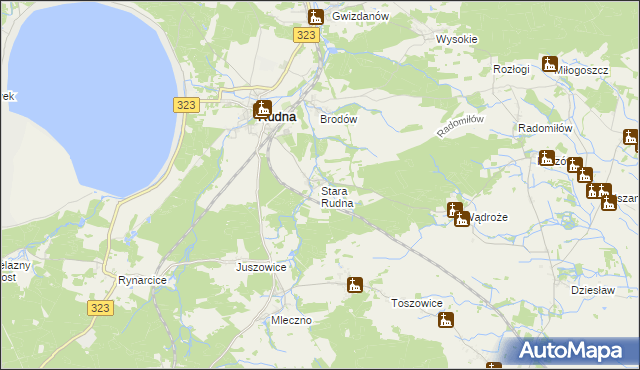Click road 323 shield south of Rynarcice
Screen dimensions: 640x370
pyautogui.click(x=100, y=308)
